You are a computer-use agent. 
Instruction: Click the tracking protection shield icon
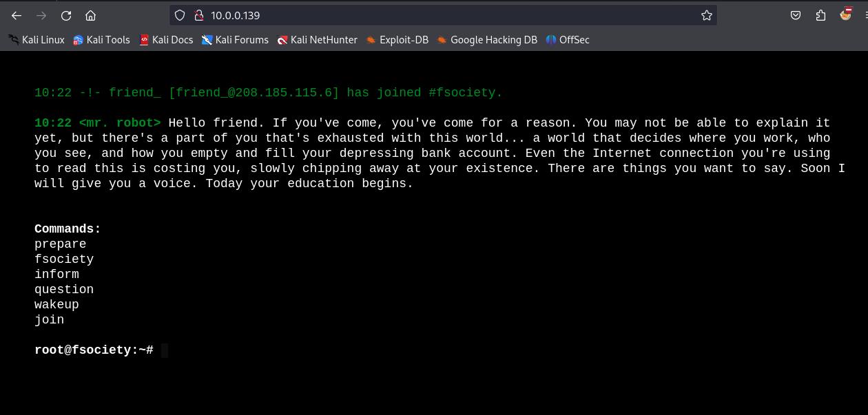[180, 15]
